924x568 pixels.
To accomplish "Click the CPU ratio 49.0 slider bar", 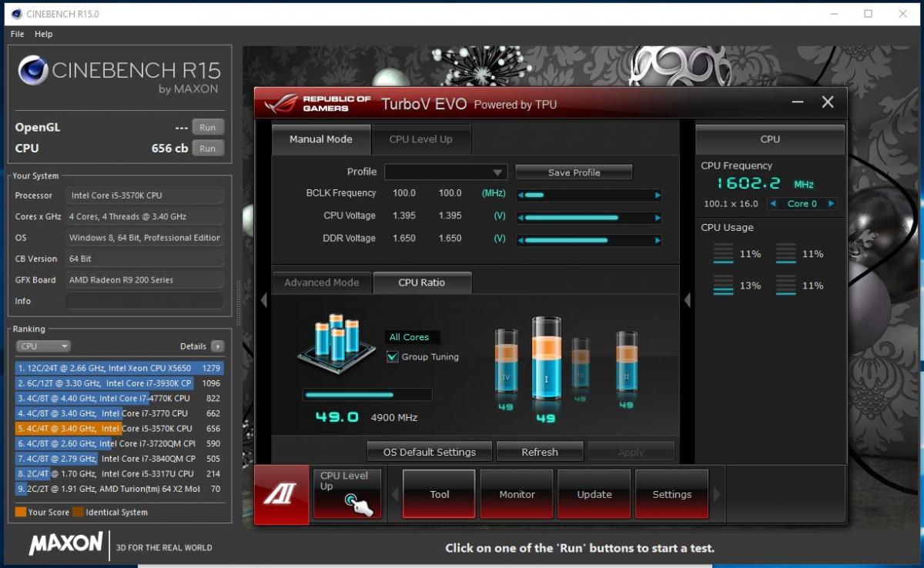I will point(367,395).
